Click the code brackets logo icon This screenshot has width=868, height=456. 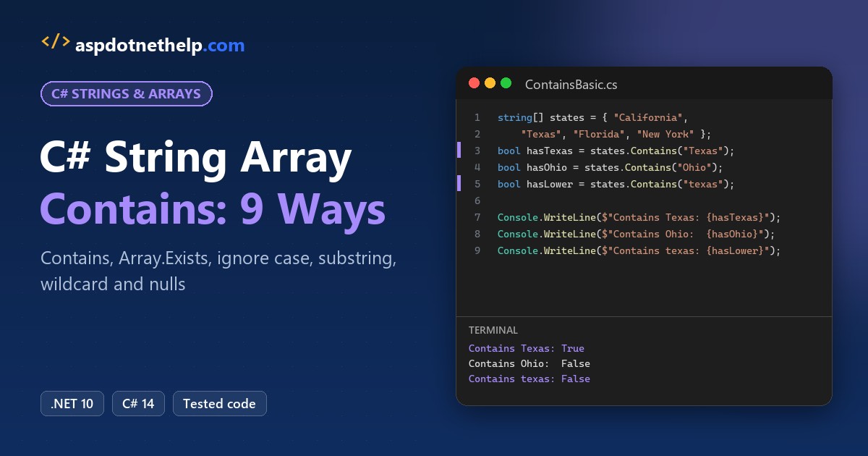pos(56,42)
